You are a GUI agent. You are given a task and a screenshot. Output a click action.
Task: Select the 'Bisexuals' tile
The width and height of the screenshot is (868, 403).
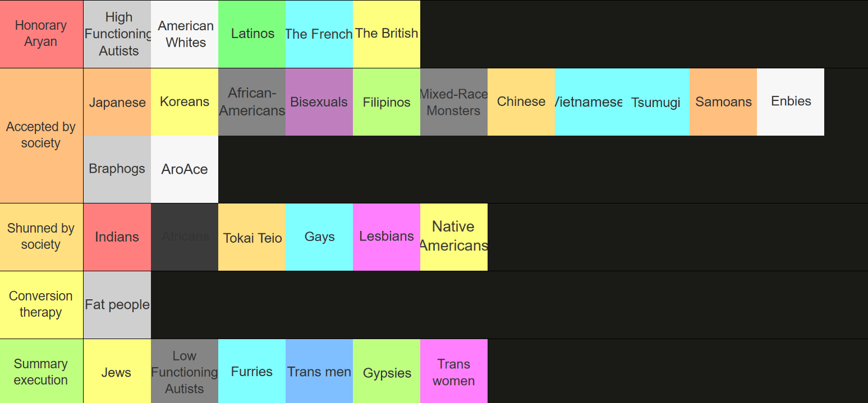pyautogui.click(x=319, y=102)
